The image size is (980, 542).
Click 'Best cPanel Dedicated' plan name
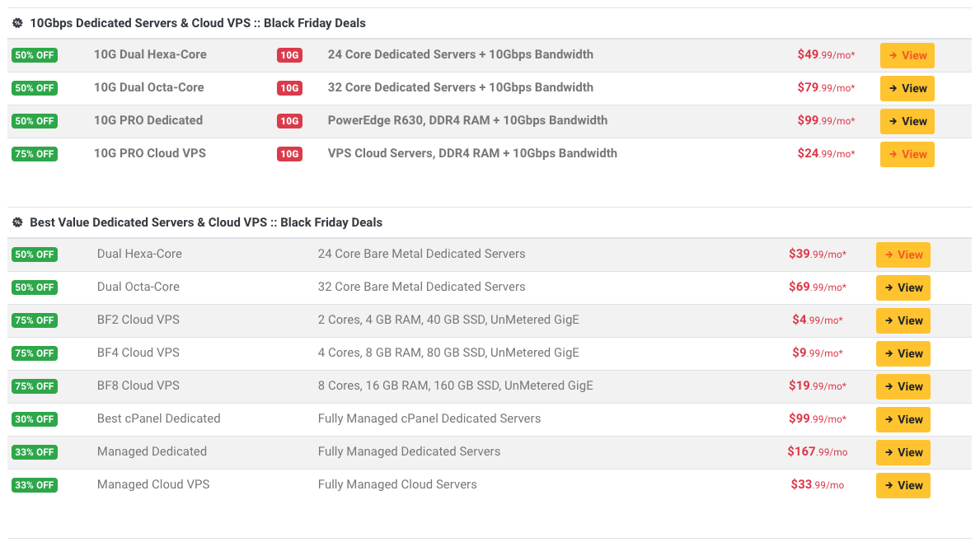pos(159,418)
